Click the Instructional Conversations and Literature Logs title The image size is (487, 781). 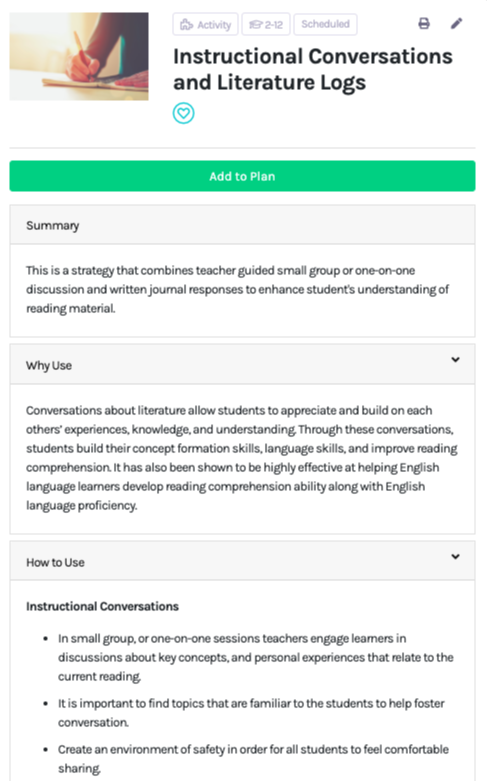click(x=313, y=69)
